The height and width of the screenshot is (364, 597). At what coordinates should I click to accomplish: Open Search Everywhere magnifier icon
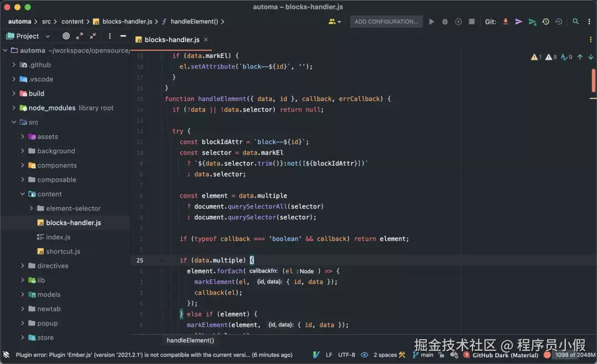pos(575,22)
